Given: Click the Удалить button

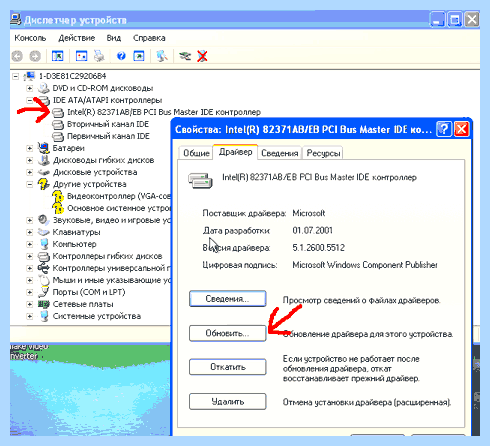Looking at the screenshot, I should (228, 402).
